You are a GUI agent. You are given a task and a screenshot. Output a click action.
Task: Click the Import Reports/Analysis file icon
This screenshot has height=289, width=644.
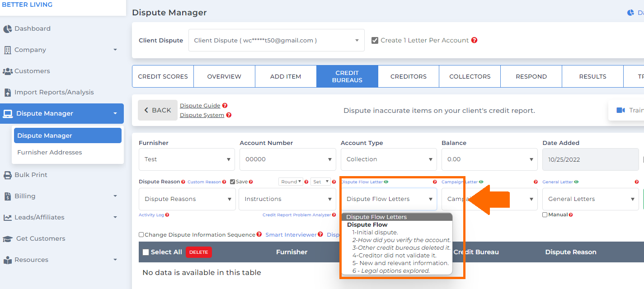coord(7,93)
